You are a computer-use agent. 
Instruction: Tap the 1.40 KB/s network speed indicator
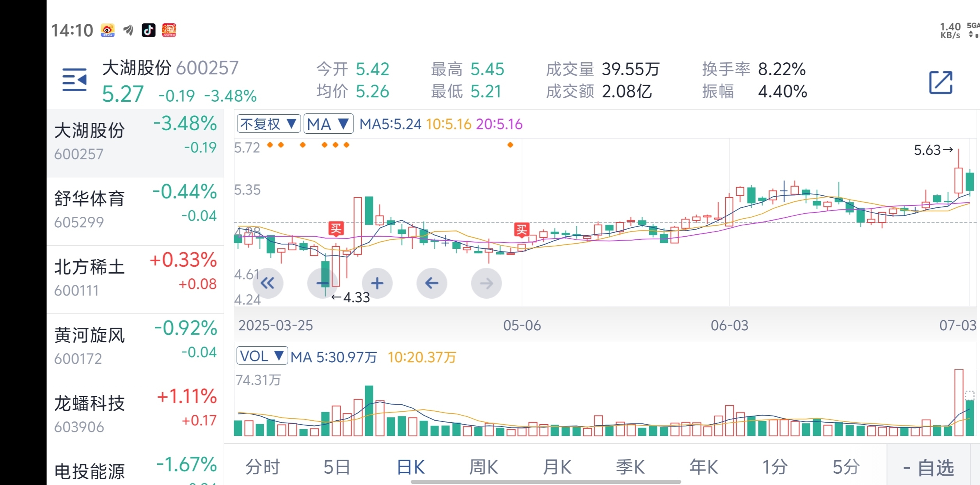[x=950, y=30]
